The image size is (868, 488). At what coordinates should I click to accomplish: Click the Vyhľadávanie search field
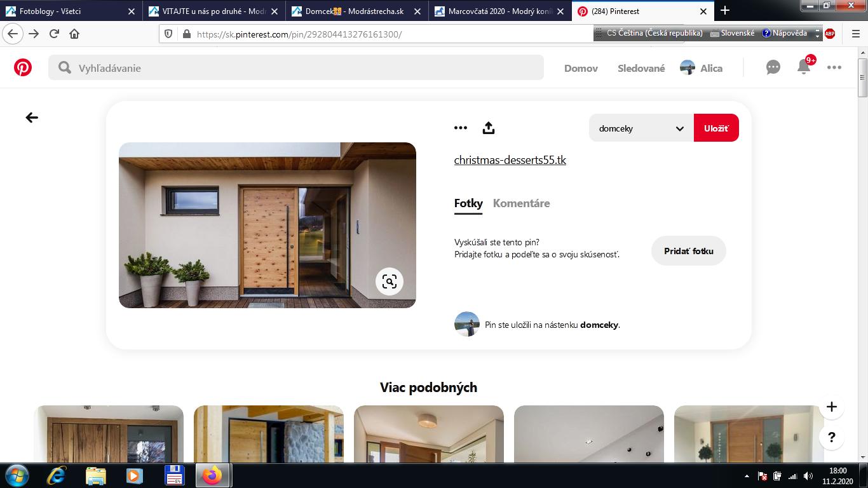tap(295, 68)
